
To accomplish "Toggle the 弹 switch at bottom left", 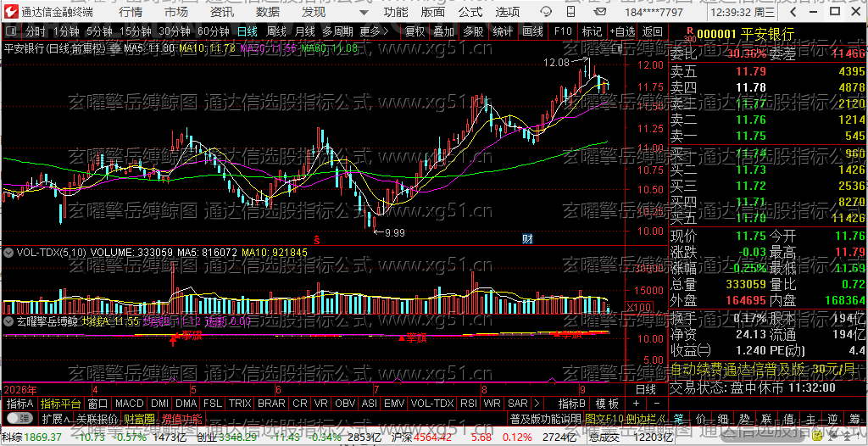I will pos(20,418).
